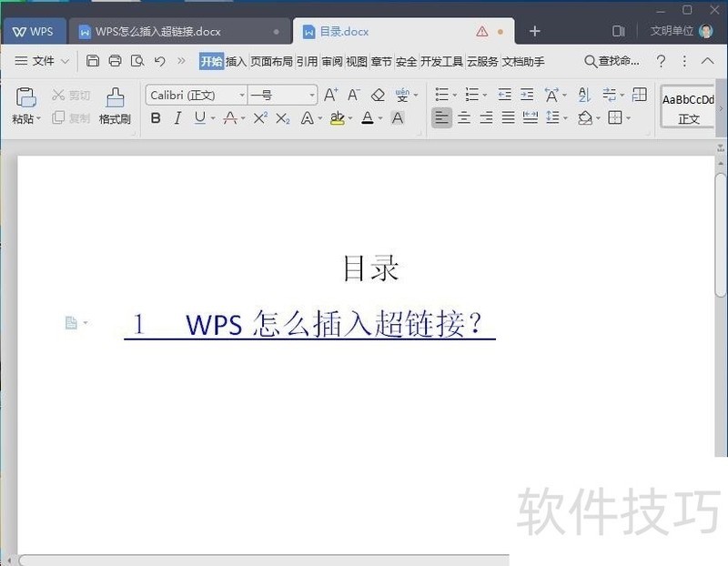Open the line spacing dropdown
The width and height of the screenshot is (728, 566).
551,116
